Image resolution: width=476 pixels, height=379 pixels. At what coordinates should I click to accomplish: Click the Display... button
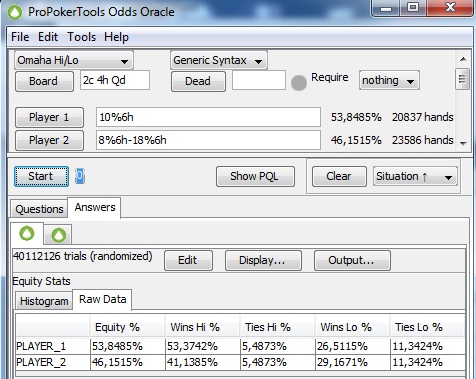click(263, 260)
